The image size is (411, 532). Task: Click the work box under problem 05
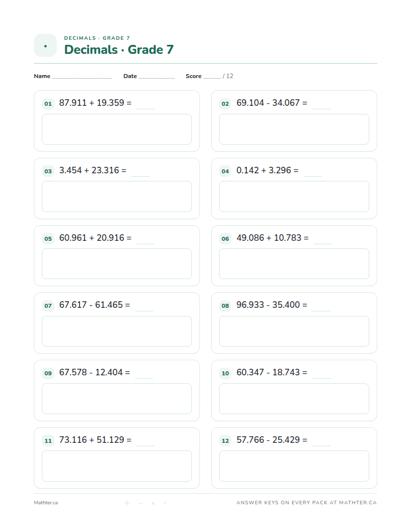[x=117, y=264]
